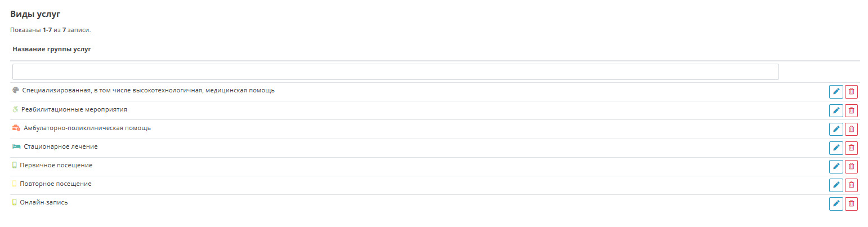Edit the Онлайн-запись row
This screenshot has width=868, height=227.
pos(836,203)
